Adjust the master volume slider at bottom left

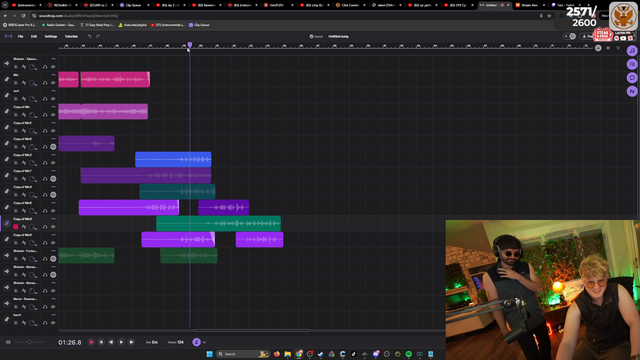pos(29,342)
